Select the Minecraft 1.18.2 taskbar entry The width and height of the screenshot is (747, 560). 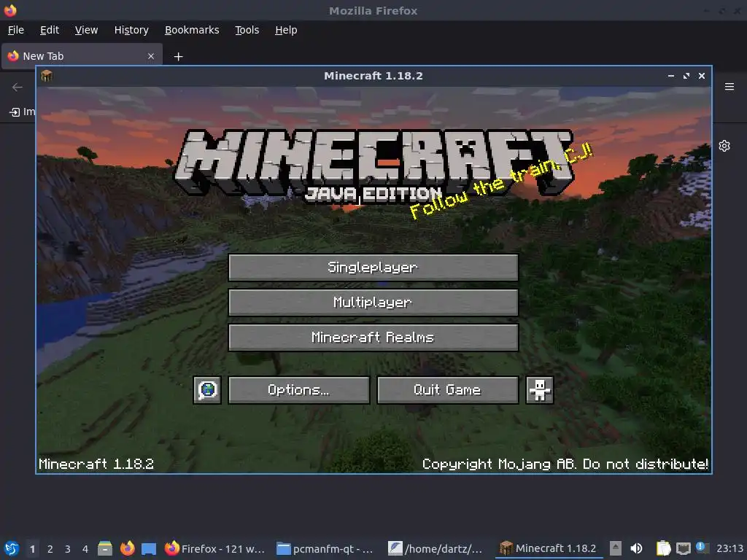pos(549,548)
